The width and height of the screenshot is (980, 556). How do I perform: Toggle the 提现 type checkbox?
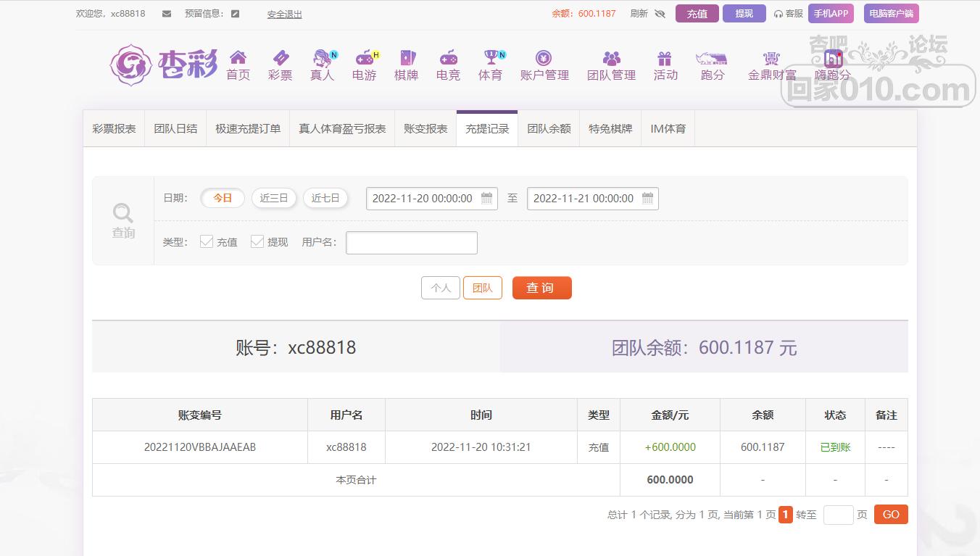click(x=257, y=242)
